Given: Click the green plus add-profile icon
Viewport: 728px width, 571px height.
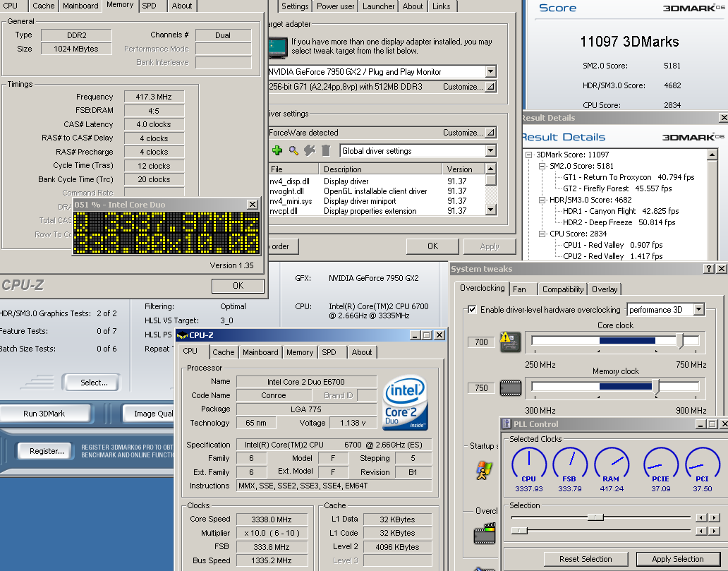Looking at the screenshot, I should tap(277, 150).
